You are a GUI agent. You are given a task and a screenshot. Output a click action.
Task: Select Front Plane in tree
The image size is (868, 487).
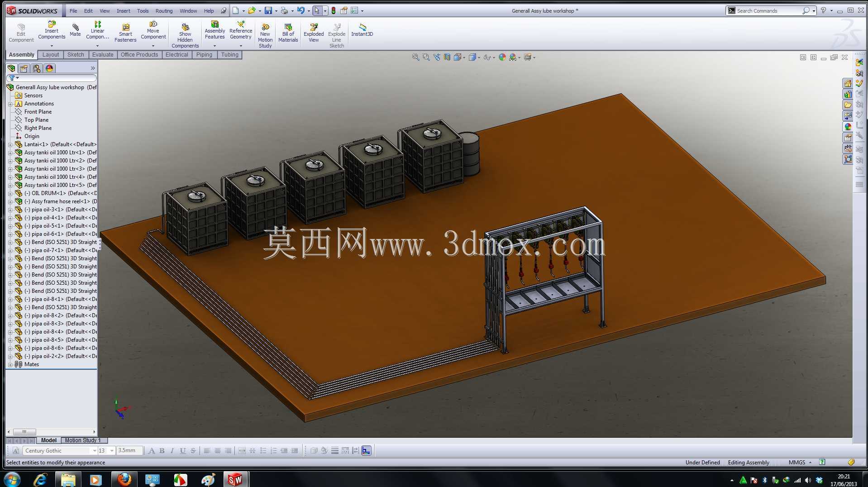click(38, 112)
